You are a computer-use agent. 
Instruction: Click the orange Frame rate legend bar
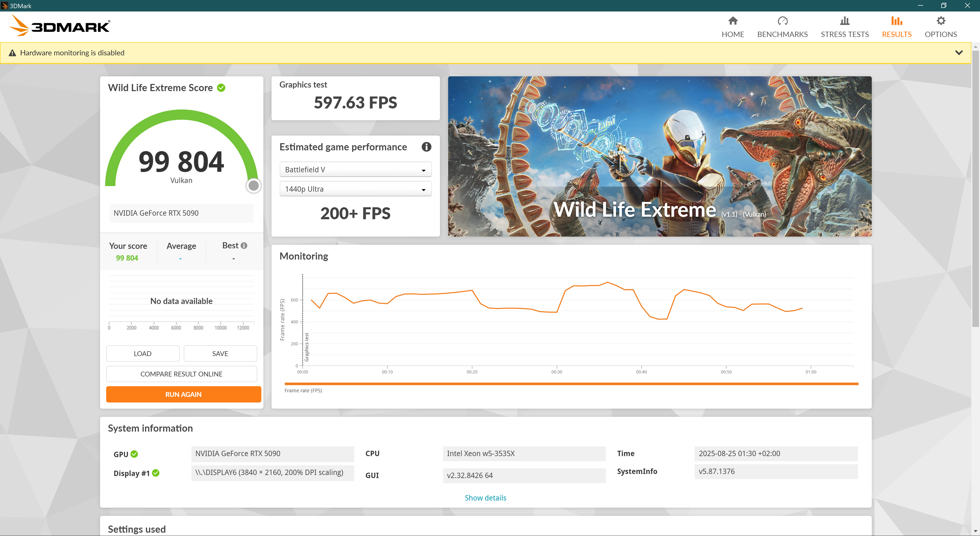571,384
